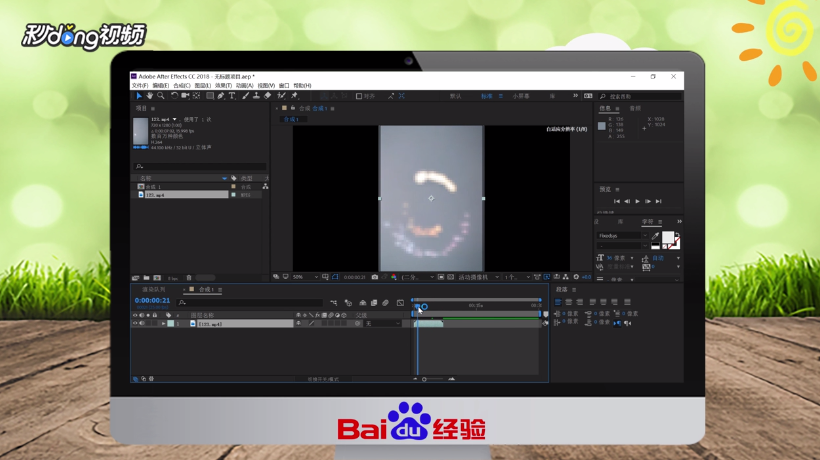This screenshot has height=460, width=820.
Task: Enable the Snapping checkbox in toolbar
Action: [359, 96]
